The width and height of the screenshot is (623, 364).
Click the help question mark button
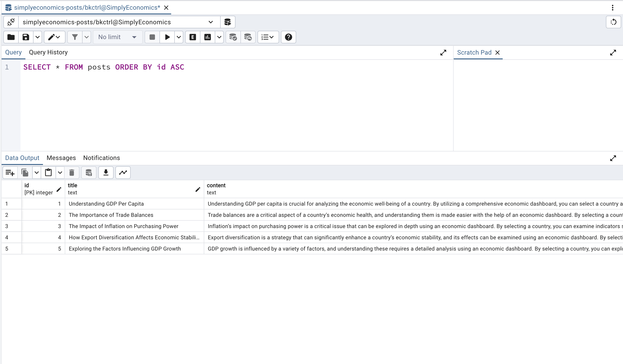pyautogui.click(x=288, y=37)
